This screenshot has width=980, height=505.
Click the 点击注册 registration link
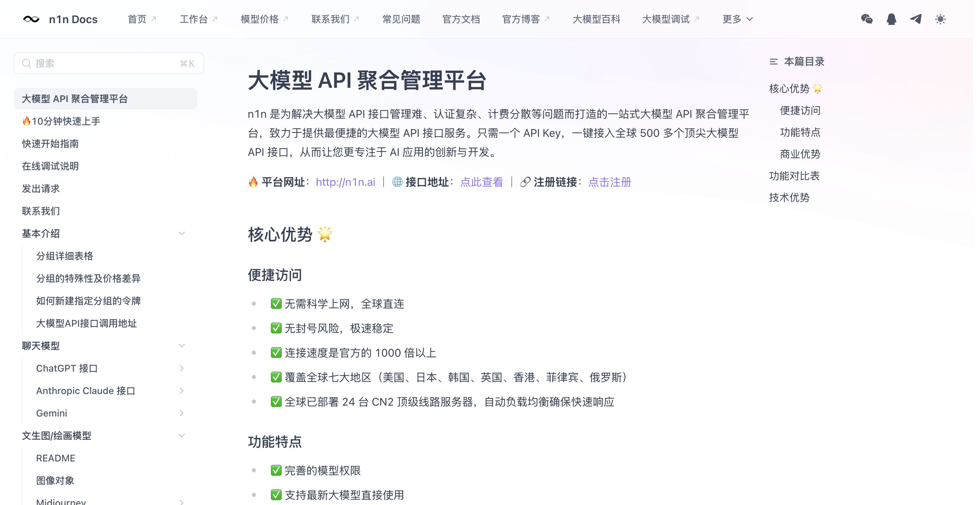tap(609, 182)
